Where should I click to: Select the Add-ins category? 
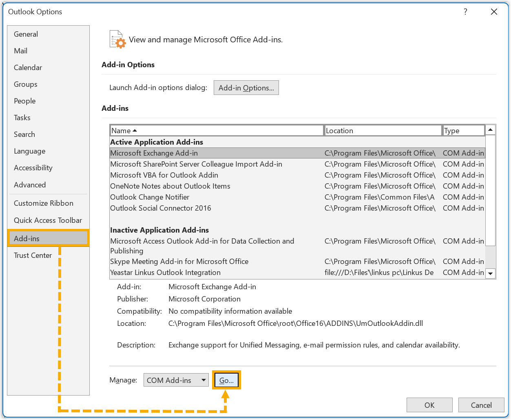pos(48,239)
